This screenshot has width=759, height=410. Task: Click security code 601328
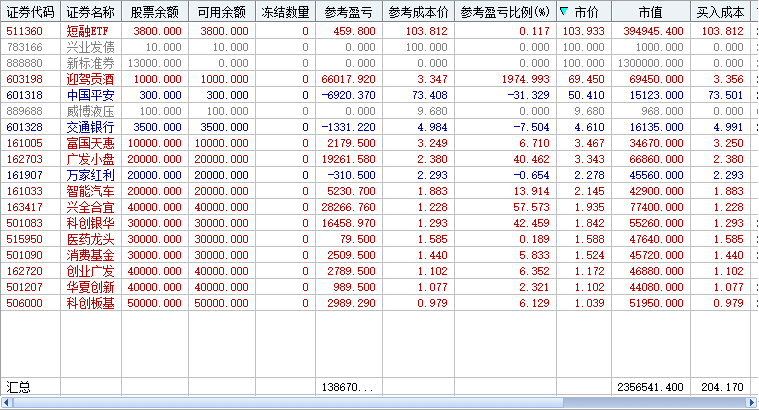coord(25,127)
